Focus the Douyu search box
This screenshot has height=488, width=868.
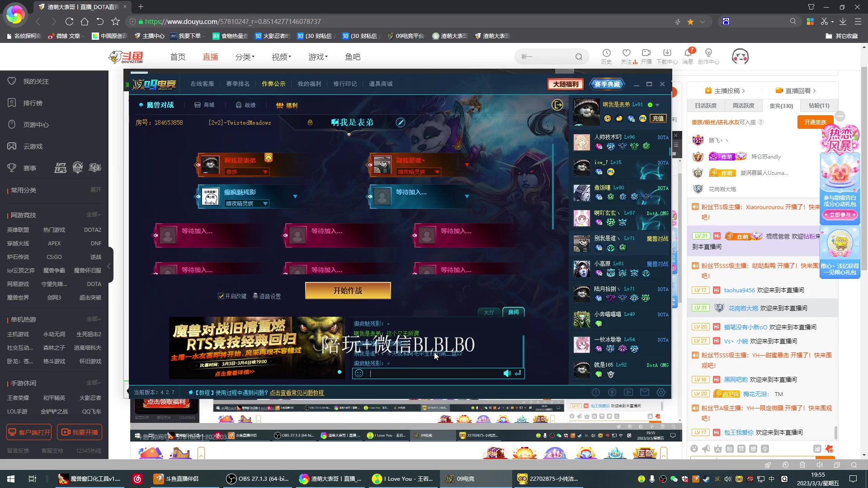[546, 57]
